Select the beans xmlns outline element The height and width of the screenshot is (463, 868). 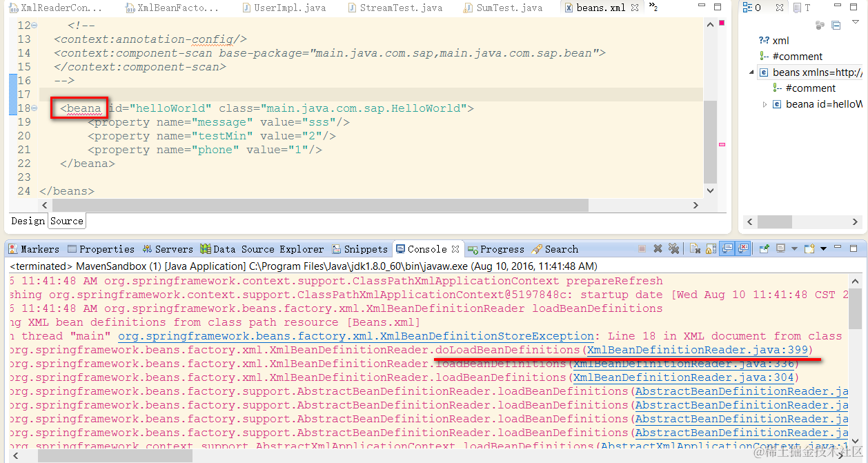coord(811,72)
